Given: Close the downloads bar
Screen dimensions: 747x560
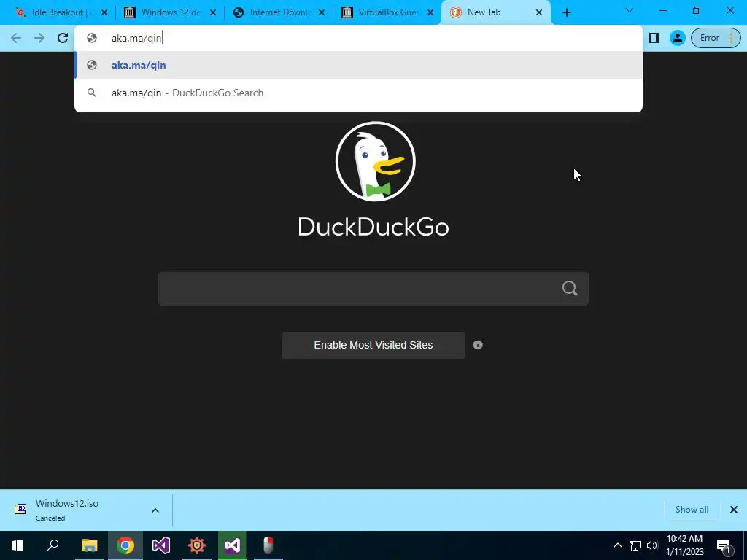Looking at the screenshot, I should coord(734,510).
